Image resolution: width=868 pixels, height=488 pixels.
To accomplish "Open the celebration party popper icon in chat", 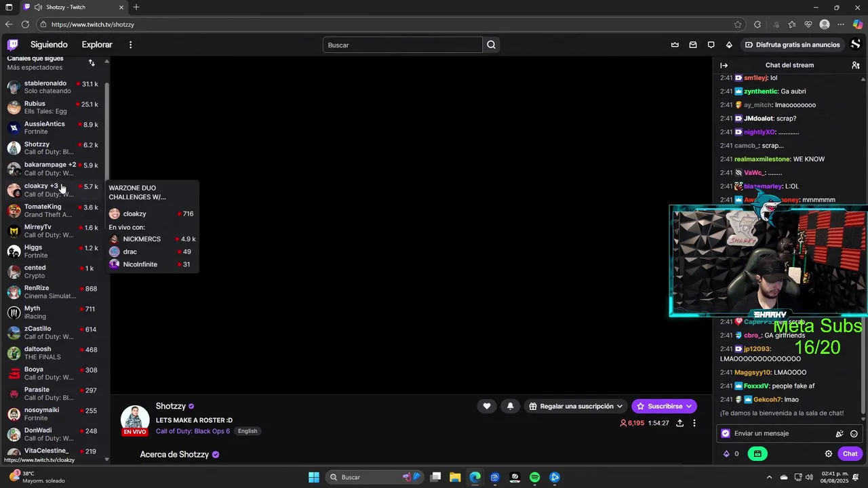I will click(x=840, y=434).
